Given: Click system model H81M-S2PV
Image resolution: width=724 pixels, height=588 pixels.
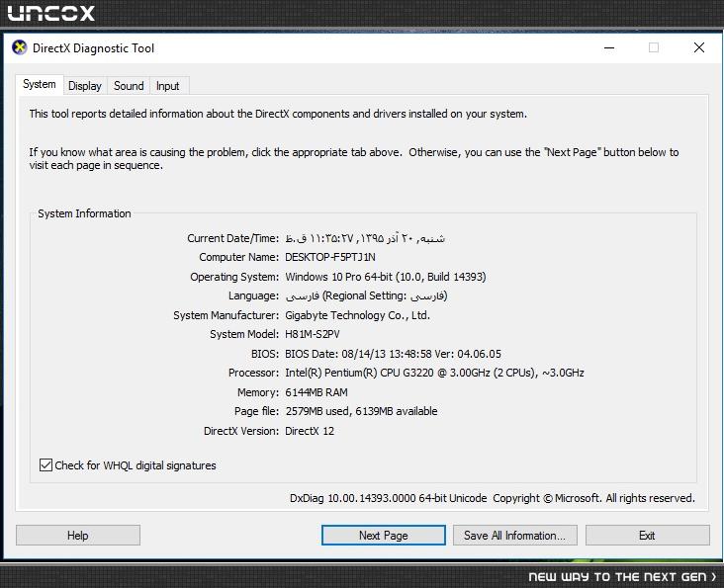Looking at the screenshot, I should pyautogui.click(x=313, y=334).
